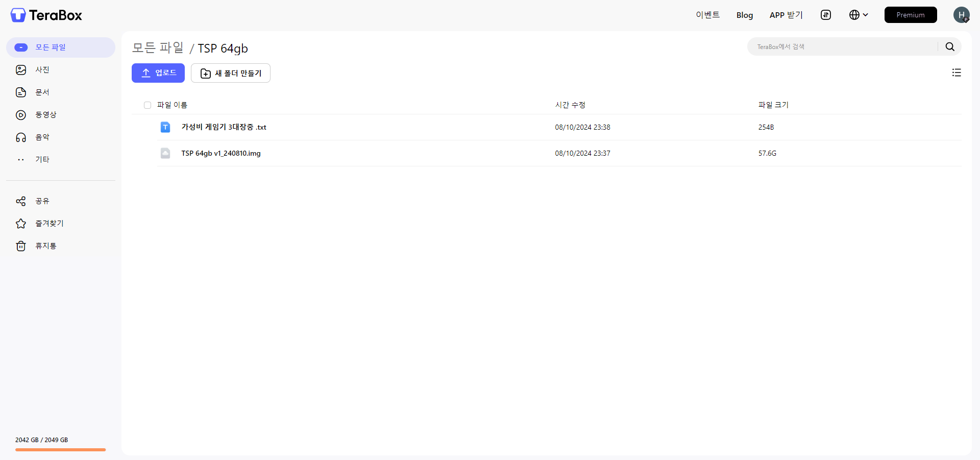Open the H user avatar menu
The width and height of the screenshot is (980, 460).
[962, 15]
